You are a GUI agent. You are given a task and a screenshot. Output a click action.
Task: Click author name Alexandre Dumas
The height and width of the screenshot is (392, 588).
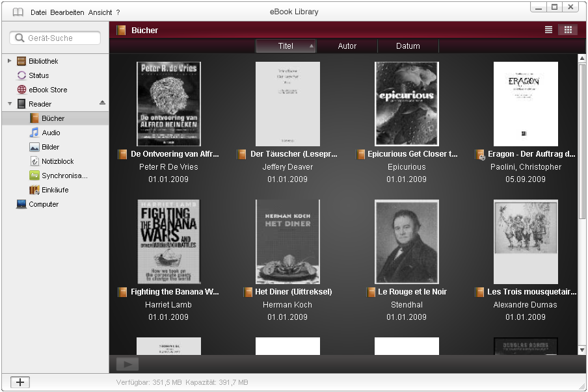pos(526,305)
